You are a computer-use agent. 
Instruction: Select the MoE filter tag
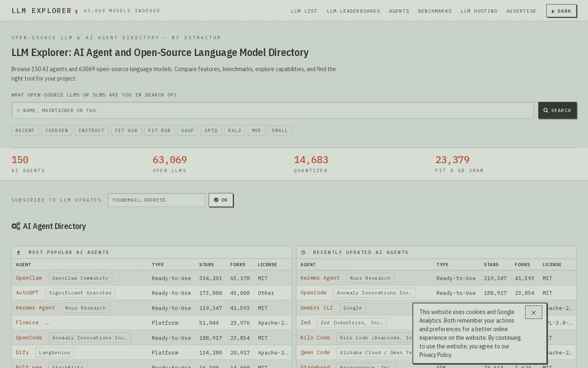point(256,130)
